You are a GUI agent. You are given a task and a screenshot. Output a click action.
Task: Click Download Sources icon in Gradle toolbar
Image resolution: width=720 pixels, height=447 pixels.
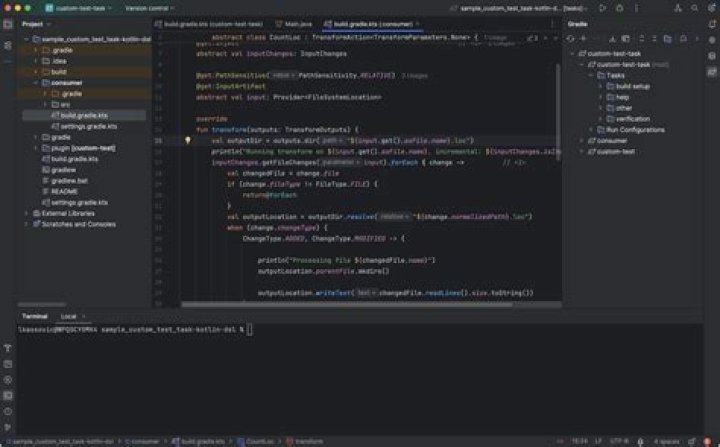click(x=612, y=39)
